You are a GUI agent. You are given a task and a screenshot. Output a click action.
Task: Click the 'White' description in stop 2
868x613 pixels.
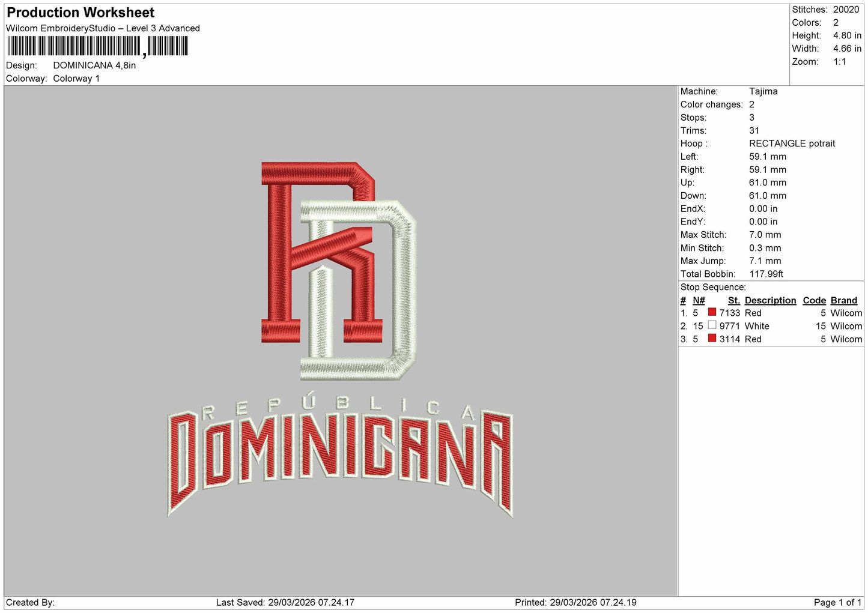pyautogui.click(x=757, y=326)
